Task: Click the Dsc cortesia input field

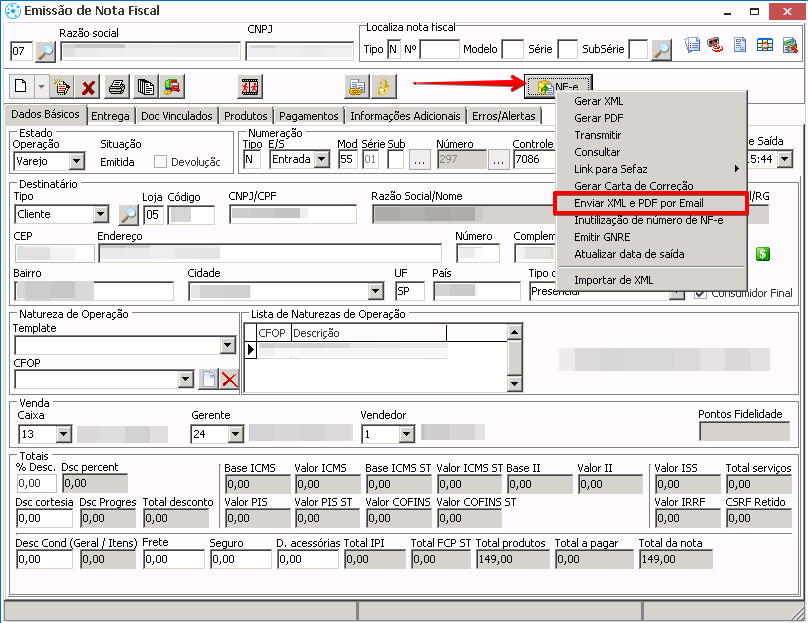Action: pyautogui.click(x=44, y=518)
